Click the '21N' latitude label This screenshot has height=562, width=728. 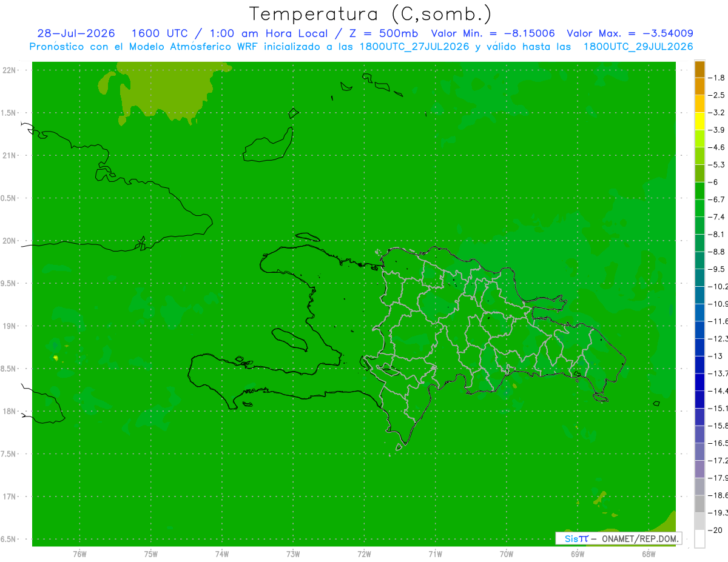[x=10, y=155]
